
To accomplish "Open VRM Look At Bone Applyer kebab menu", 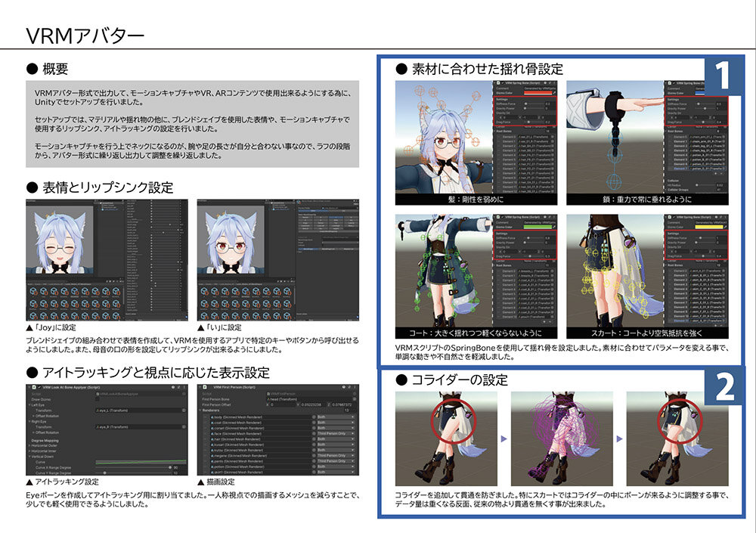I will (x=184, y=388).
